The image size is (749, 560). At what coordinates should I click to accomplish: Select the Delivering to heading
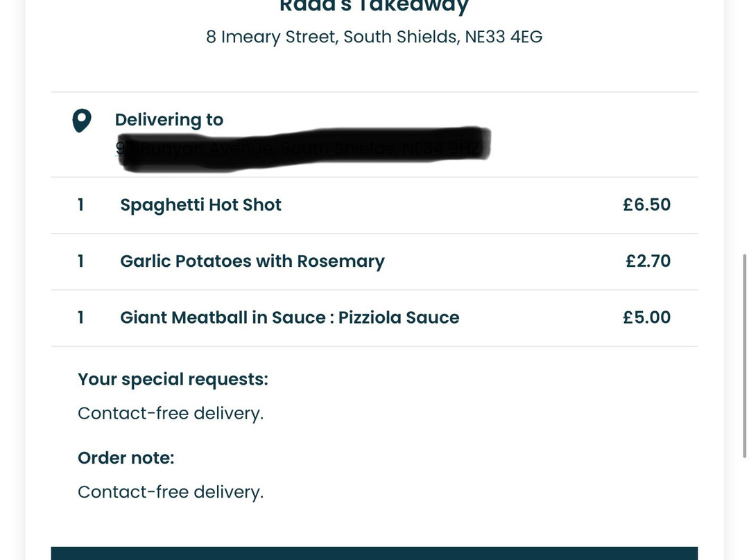[x=169, y=119]
